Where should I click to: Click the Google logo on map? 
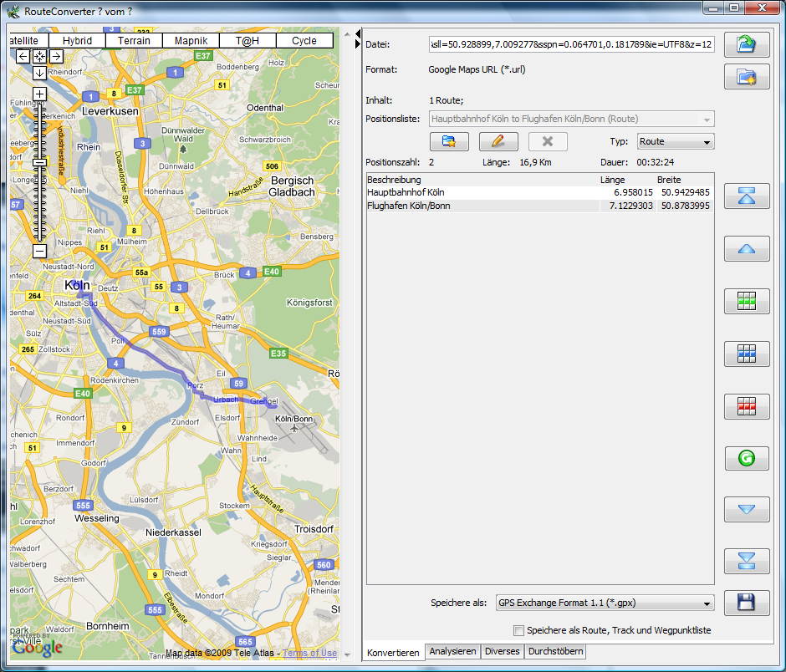[x=37, y=646]
